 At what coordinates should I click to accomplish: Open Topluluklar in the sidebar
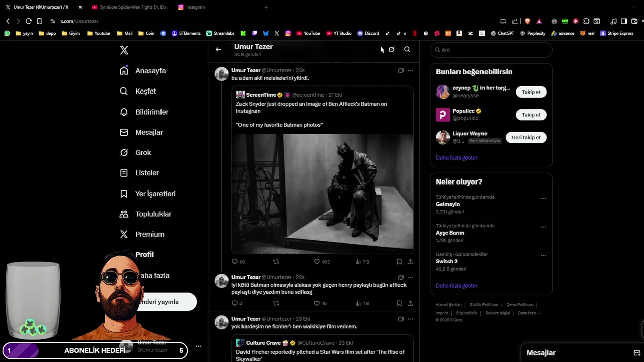point(145,214)
